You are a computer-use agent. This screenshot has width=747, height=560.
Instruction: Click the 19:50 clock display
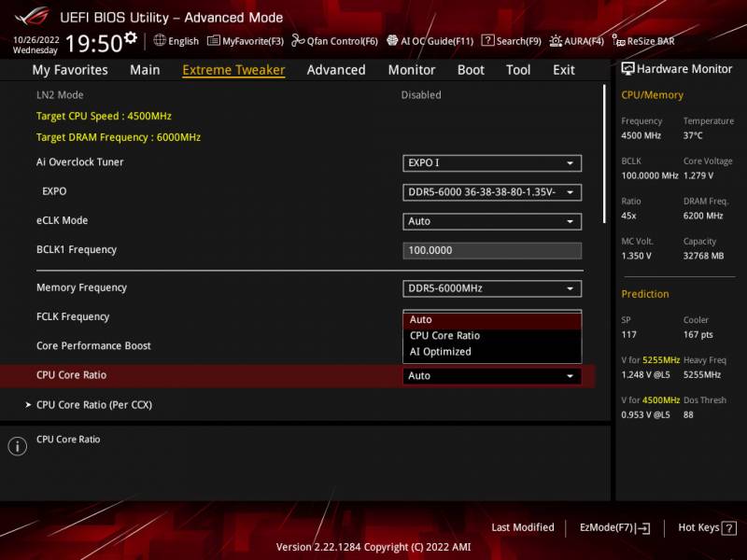(x=94, y=43)
